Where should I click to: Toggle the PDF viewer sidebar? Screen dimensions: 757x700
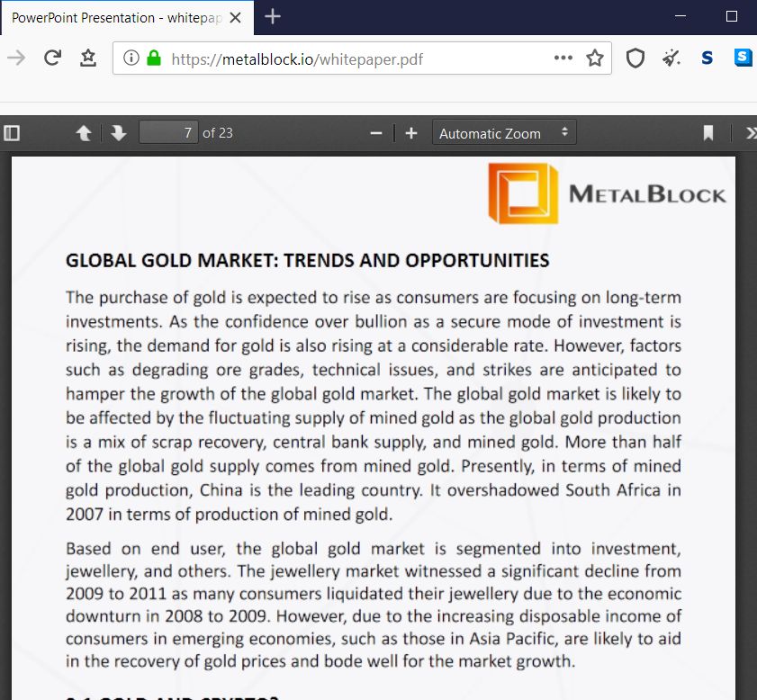[x=12, y=132]
